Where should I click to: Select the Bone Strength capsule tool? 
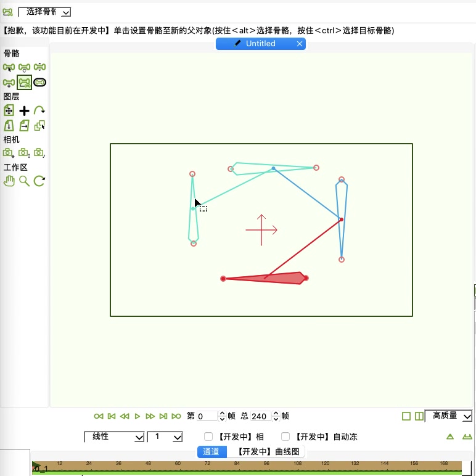(x=39, y=82)
